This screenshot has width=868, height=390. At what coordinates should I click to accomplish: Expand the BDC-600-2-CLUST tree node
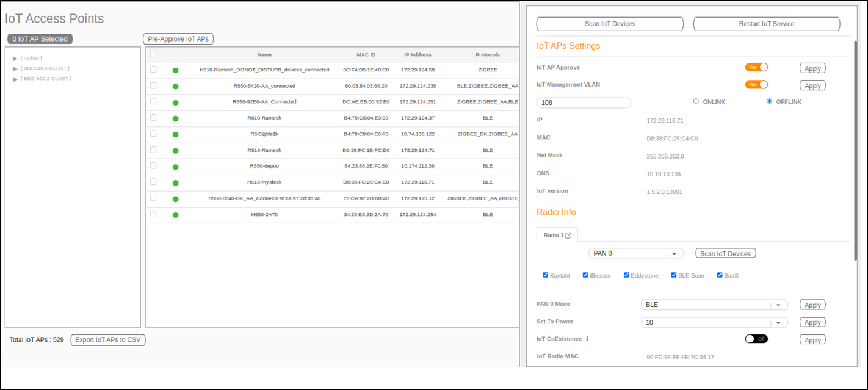click(15, 79)
